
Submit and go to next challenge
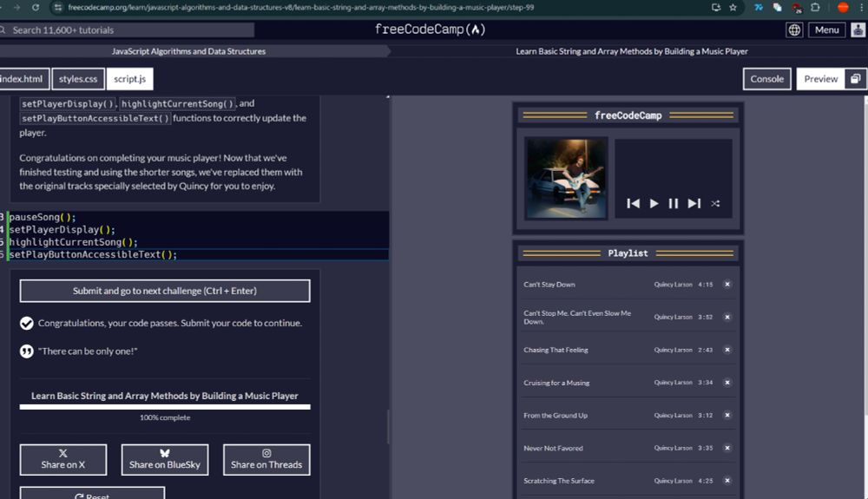pos(165,291)
